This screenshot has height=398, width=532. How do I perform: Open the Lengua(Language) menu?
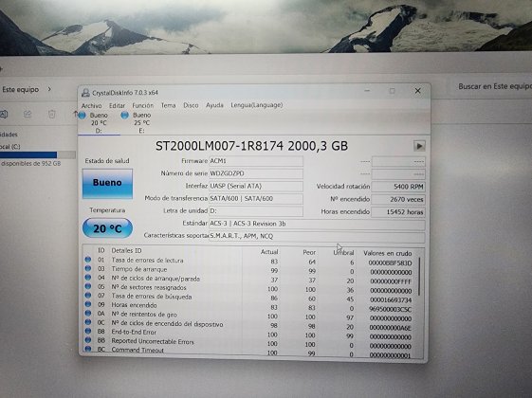point(256,105)
